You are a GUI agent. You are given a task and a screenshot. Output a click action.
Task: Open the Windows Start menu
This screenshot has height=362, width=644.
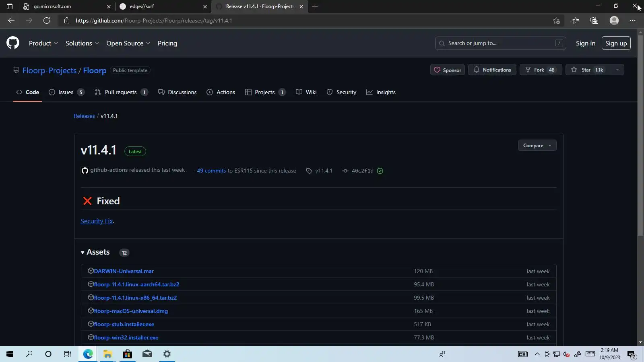click(10, 354)
